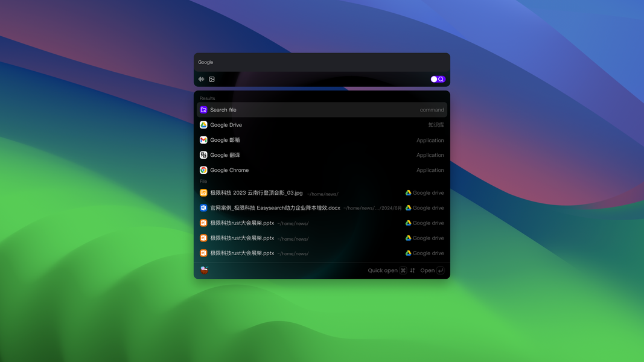
Task: Click the Google search input field
Action: coord(322,62)
